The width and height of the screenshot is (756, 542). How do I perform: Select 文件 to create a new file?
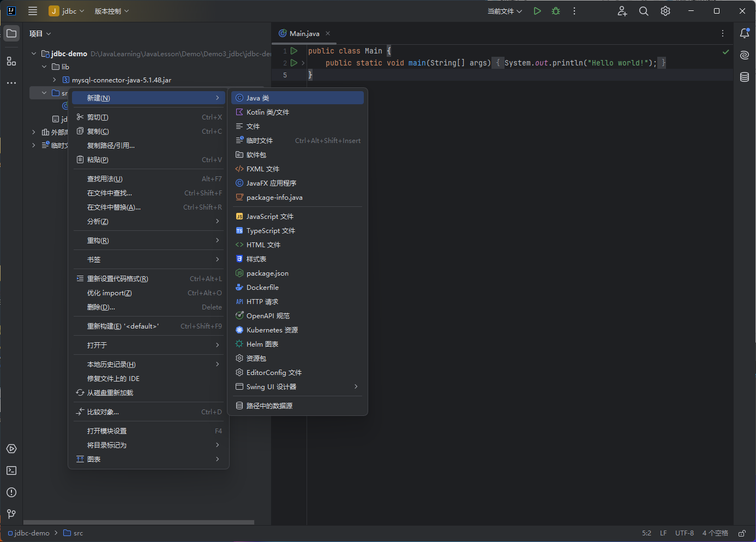297,126
